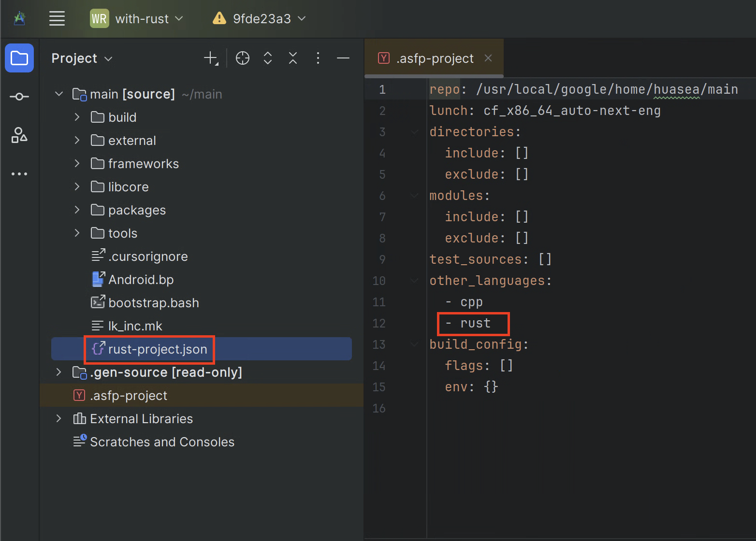This screenshot has width=756, height=541.
Task: Open the Structure tool window icon
Action: (x=19, y=136)
